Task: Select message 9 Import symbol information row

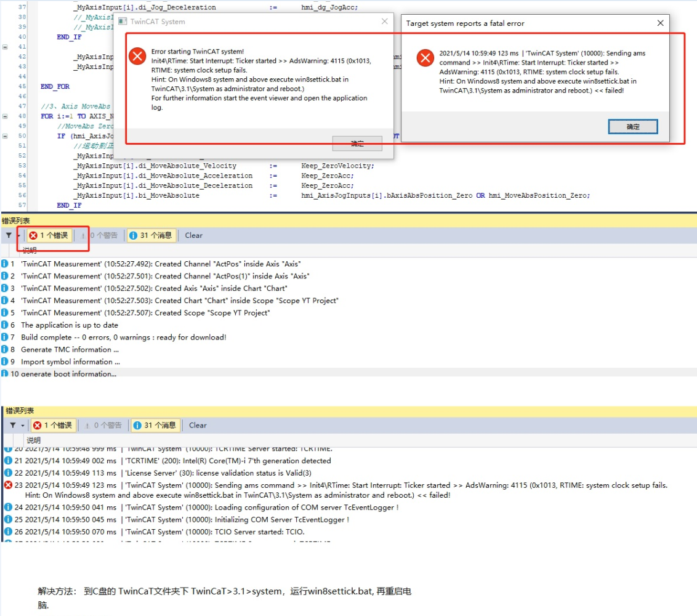Action: click(x=348, y=362)
